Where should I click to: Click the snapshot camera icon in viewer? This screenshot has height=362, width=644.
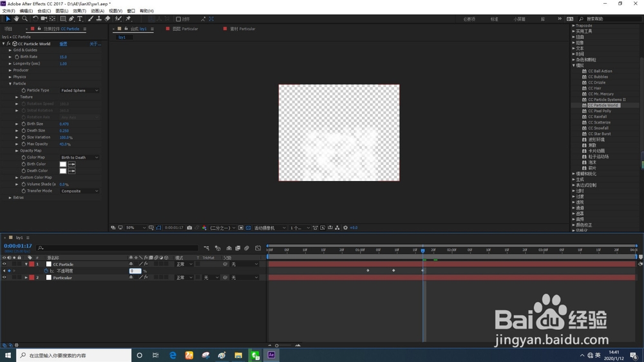[189, 227]
